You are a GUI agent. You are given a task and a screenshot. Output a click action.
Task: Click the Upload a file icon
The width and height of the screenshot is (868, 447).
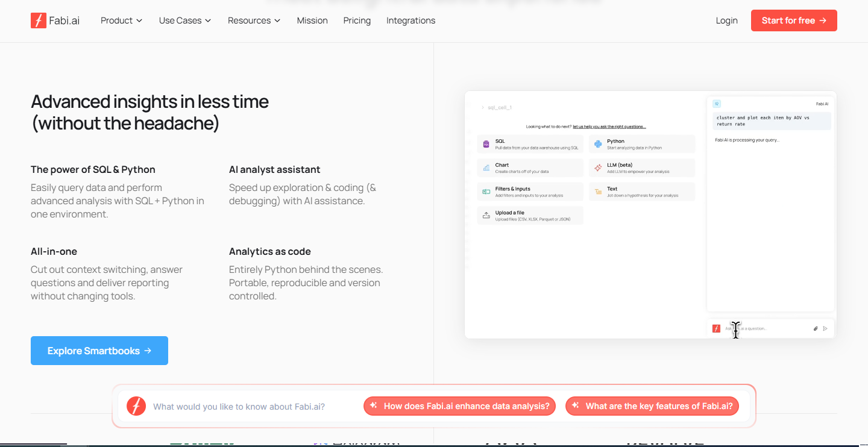point(486,216)
